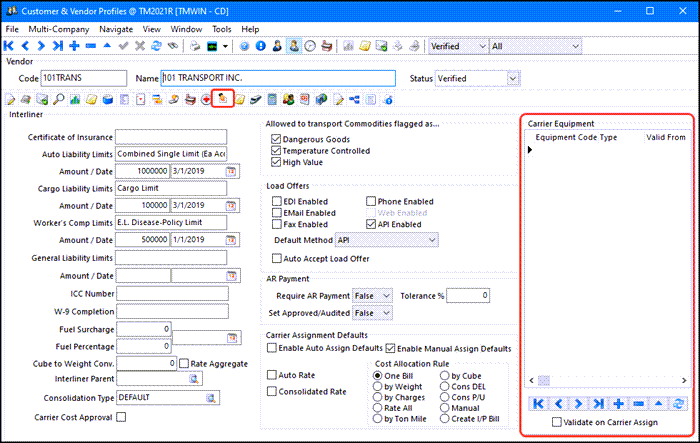Refresh the Carrier Equipment grid
700x443 pixels.
click(x=679, y=403)
